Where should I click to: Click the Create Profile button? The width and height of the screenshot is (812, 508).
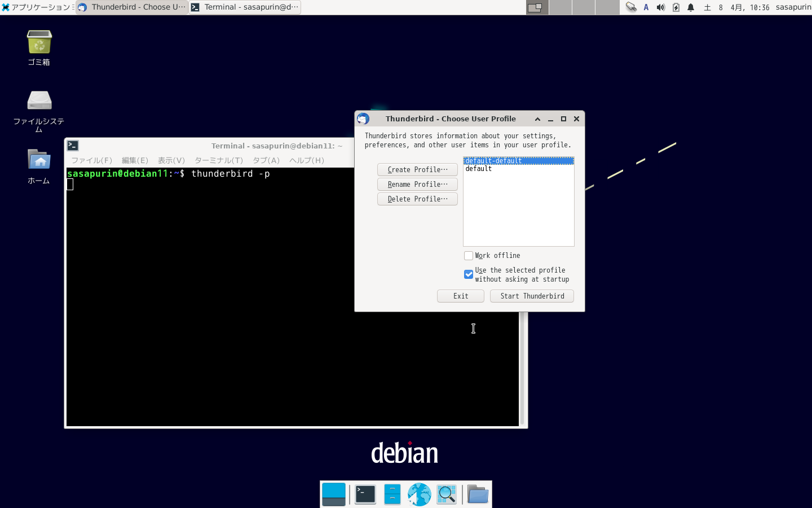[x=417, y=169]
